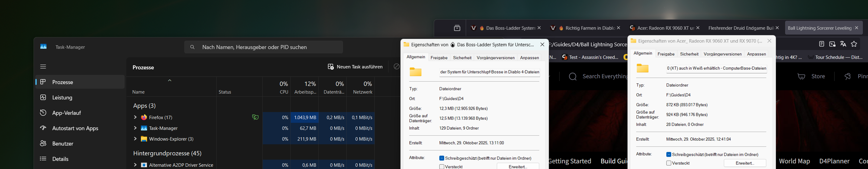The image size is (868, 169).
Task: Click the sort chevron above Name column
Action: 170,80
